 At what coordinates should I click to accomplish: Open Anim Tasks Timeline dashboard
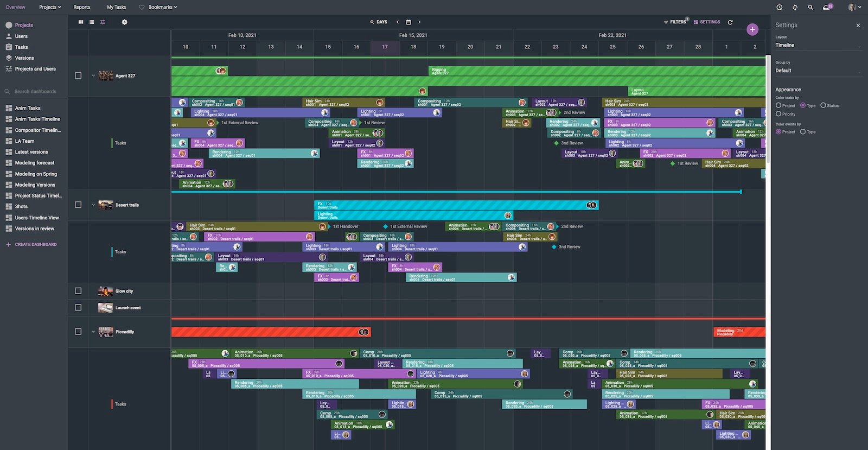tap(37, 119)
